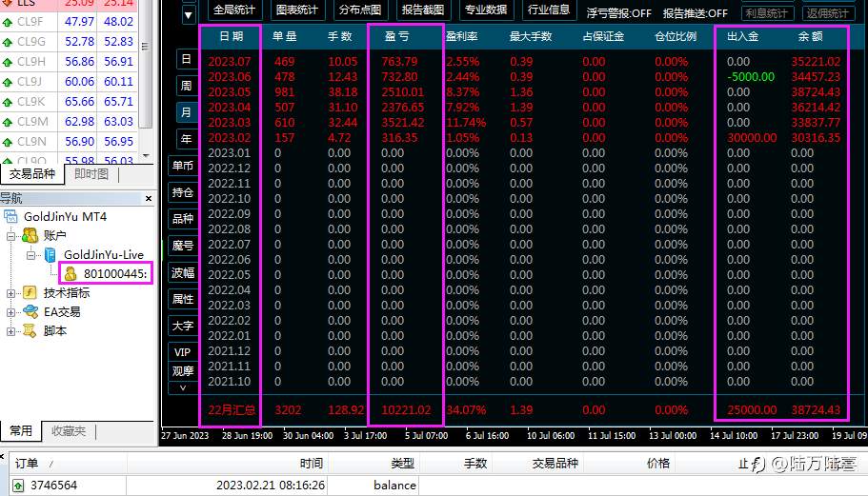Switch to the 即时图 tab

(91, 174)
